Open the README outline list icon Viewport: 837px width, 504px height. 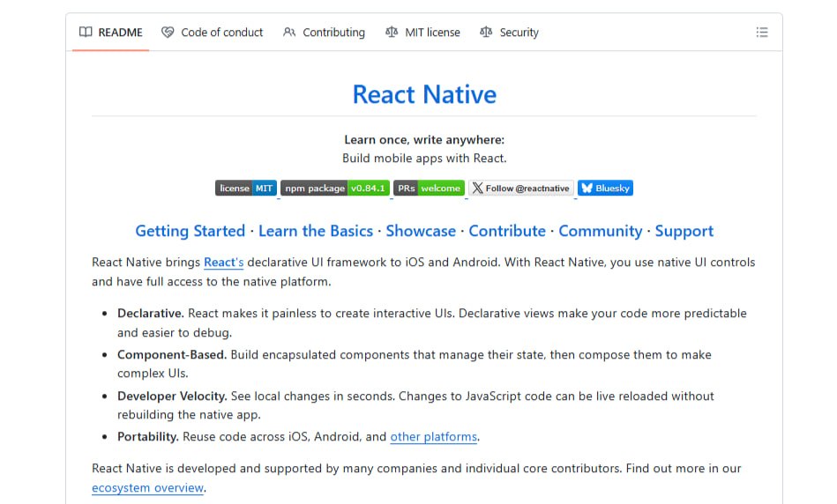762,33
